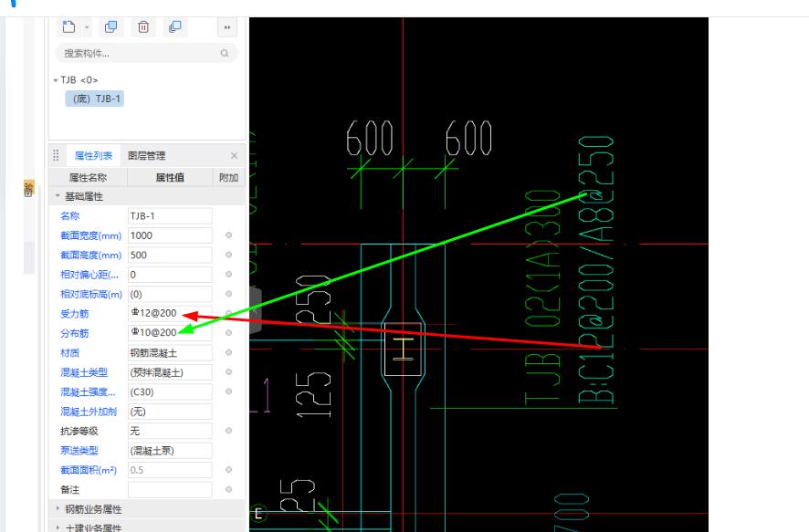This screenshot has height=532, width=809.
Task: Open the 材质 value 钢筋混凝土
Action: pos(170,352)
